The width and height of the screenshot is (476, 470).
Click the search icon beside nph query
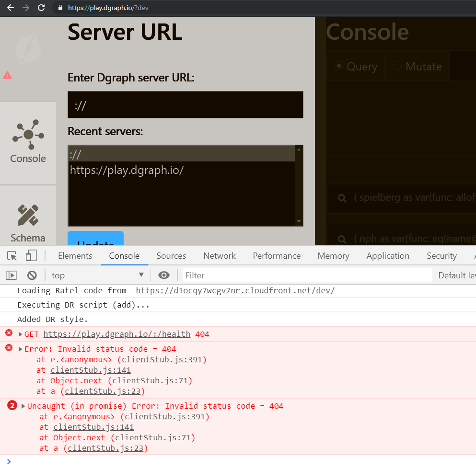[x=342, y=240]
